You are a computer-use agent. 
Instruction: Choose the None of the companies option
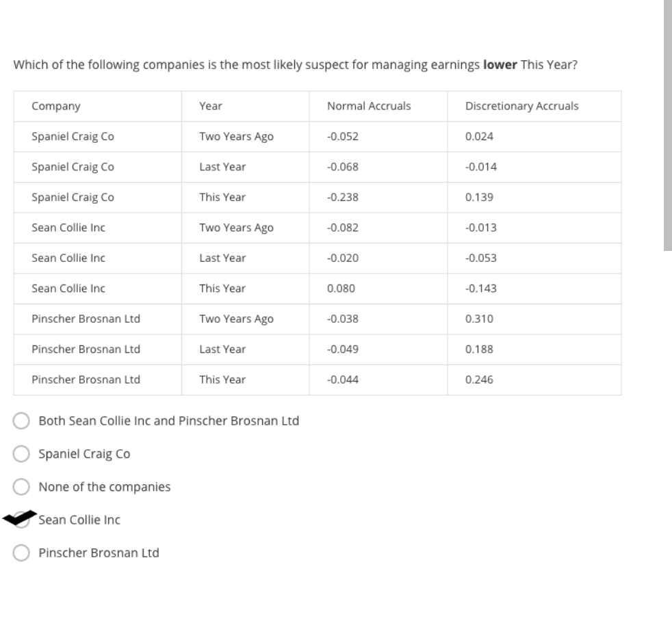pyautogui.click(x=22, y=487)
